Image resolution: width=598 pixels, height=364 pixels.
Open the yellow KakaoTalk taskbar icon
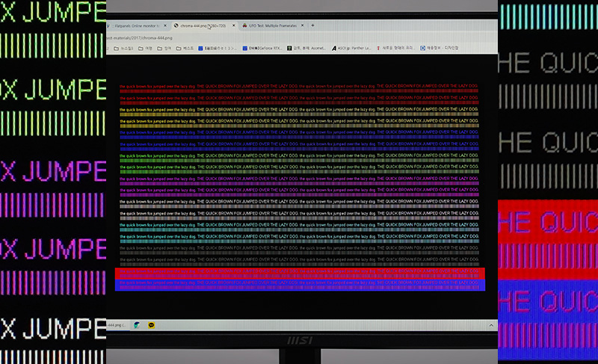pos(152,325)
